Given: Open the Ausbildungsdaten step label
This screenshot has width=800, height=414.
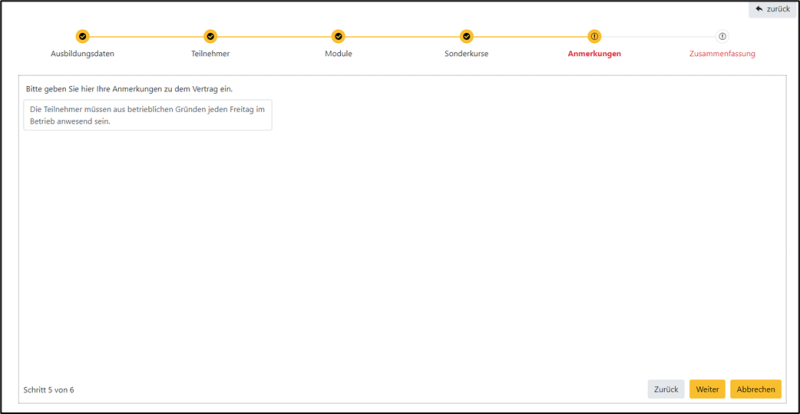Looking at the screenshot, I should [x=82, y=53].
